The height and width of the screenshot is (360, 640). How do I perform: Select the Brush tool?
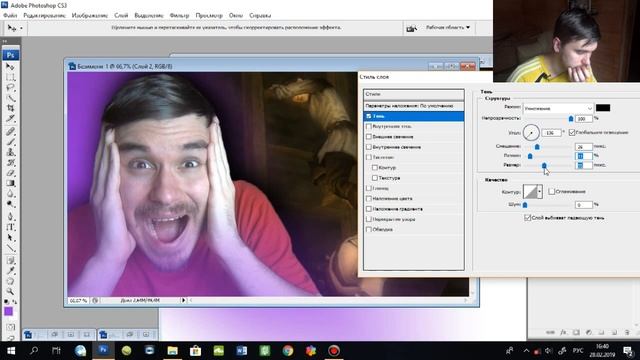10,142
